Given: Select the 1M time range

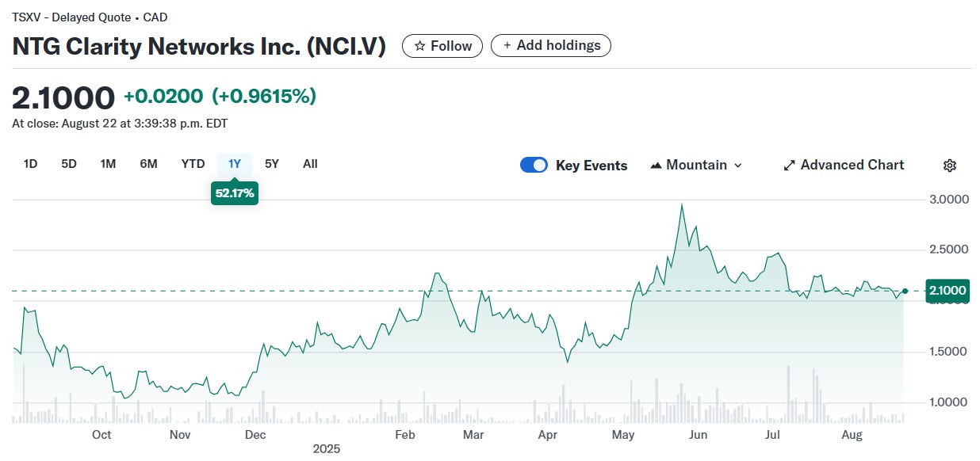Looking at the screenshot, I should (109, 164).
